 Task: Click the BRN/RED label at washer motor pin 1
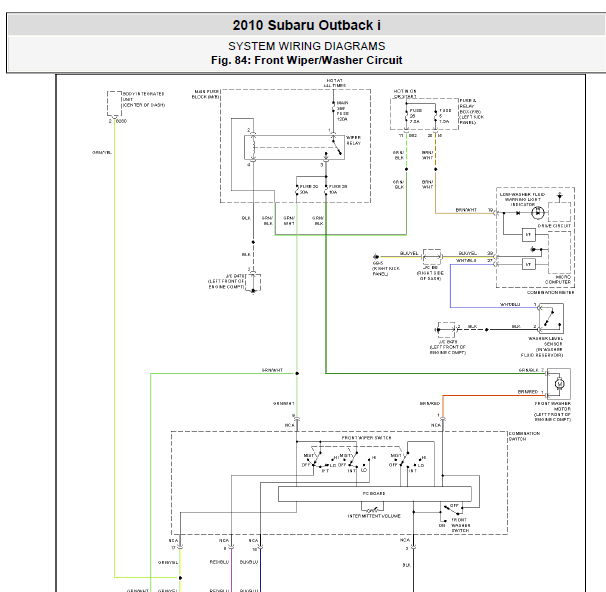tap(528, 392)
